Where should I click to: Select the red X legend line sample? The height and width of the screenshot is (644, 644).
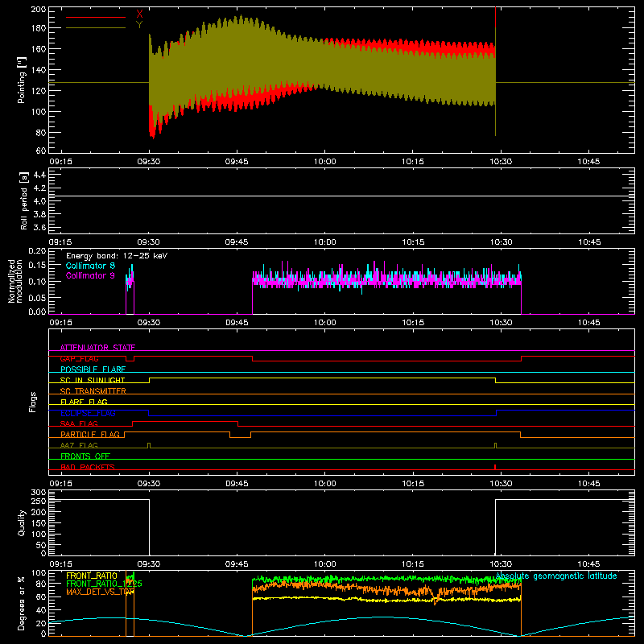tap(96, 17)
